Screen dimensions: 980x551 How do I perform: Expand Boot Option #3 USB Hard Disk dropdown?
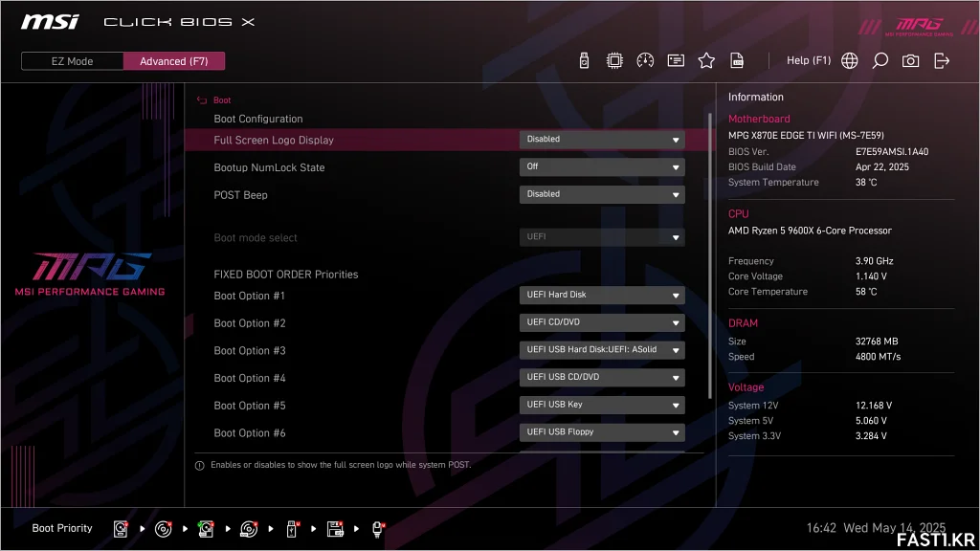(602, 350)
